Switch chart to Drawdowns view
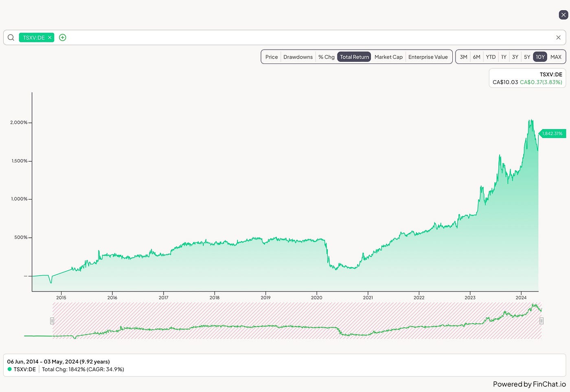570x392 pixels. (298, 57)
